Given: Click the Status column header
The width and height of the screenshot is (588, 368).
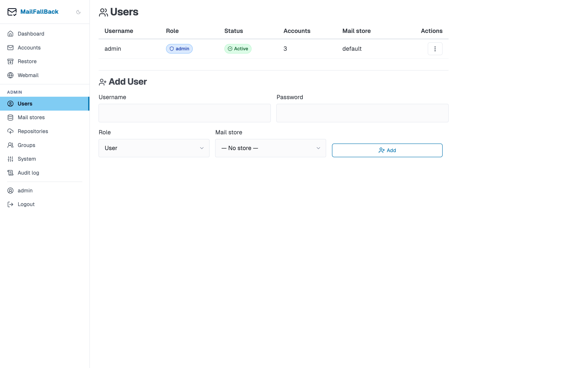Looking at the screenshot, I should click(234, 31).
